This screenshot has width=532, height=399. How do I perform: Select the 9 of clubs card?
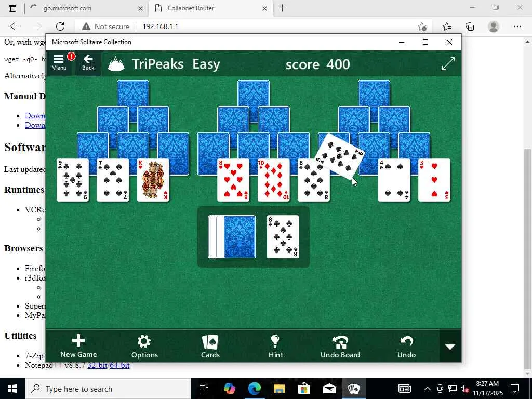[73, 180]
